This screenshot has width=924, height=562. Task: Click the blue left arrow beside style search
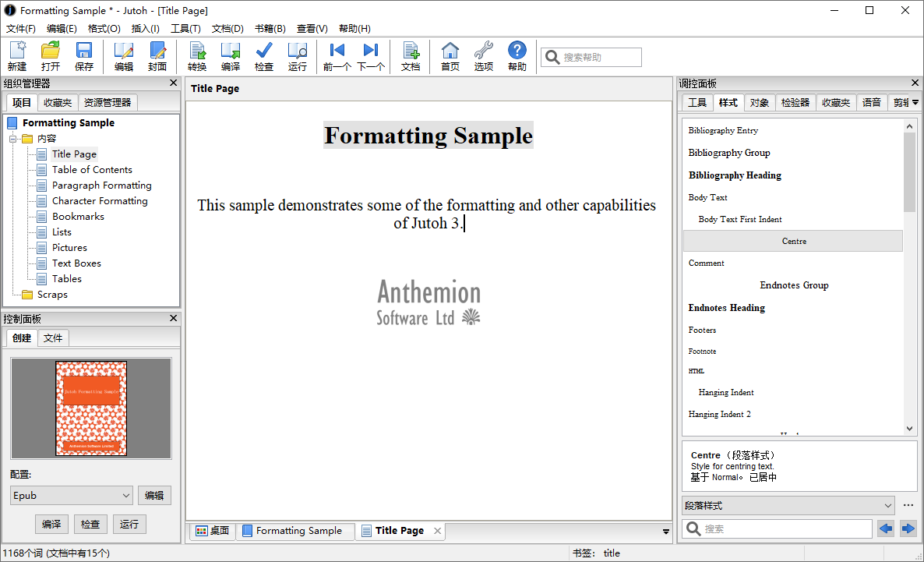[x=886, y=528]
